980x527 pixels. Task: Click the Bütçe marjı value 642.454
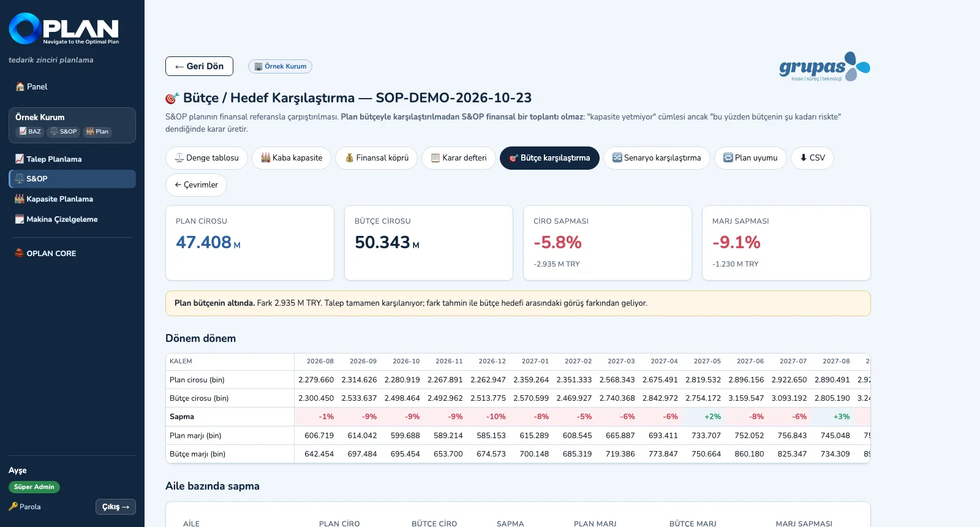coord(319,454)
